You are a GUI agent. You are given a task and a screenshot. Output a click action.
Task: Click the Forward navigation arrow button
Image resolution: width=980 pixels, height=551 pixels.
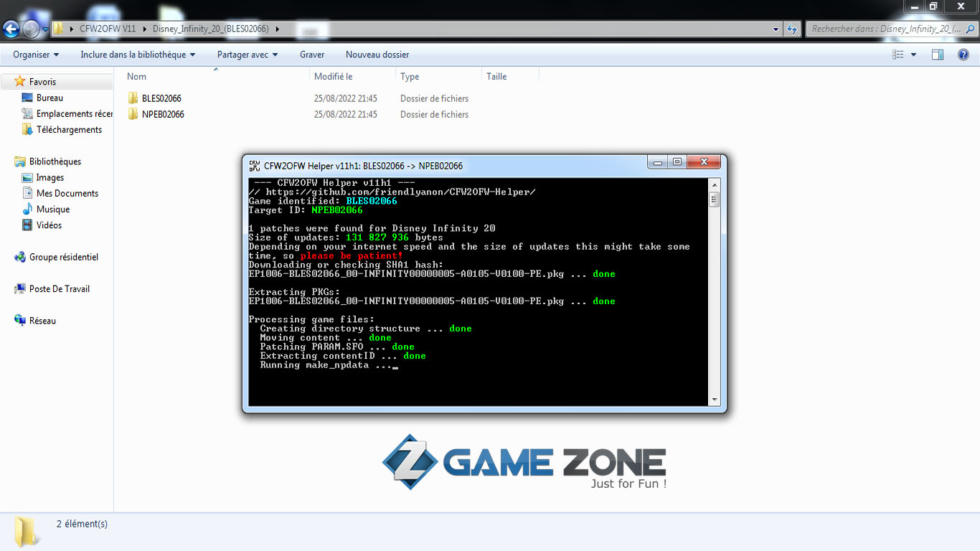click(x=31, y=29)
